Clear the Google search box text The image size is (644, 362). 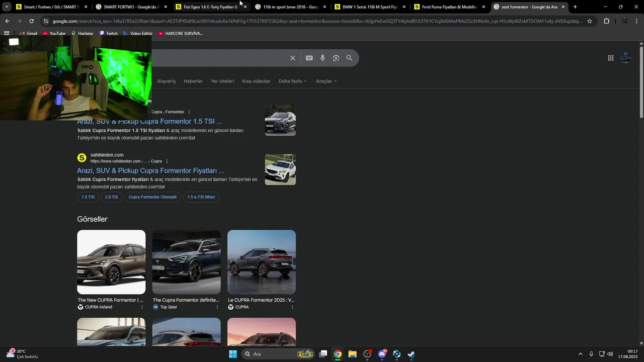point(292,58)
